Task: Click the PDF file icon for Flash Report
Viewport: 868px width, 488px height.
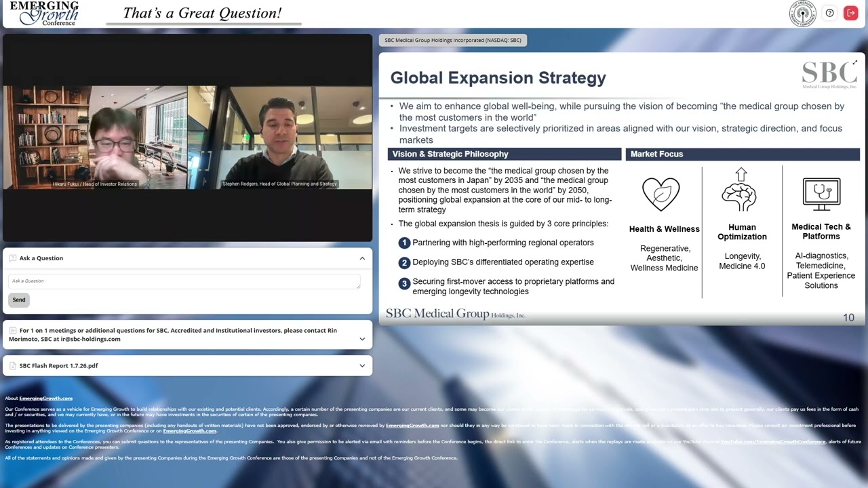Action: [13, 366]
